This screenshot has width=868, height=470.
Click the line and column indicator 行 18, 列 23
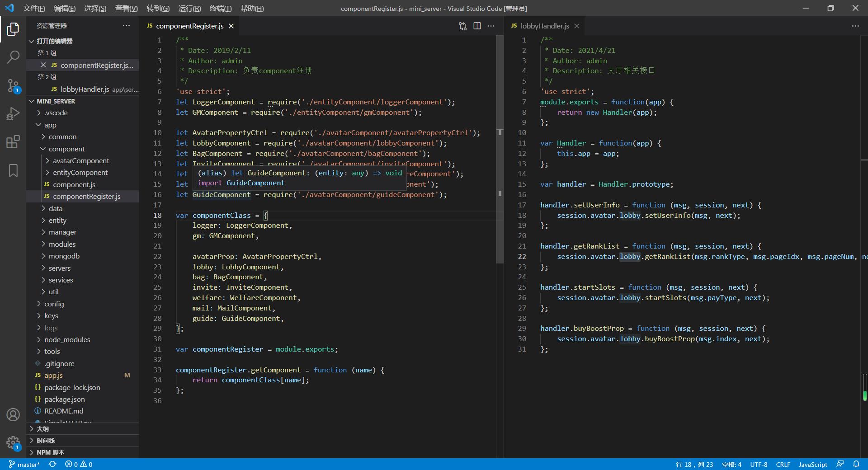(694, 464)
